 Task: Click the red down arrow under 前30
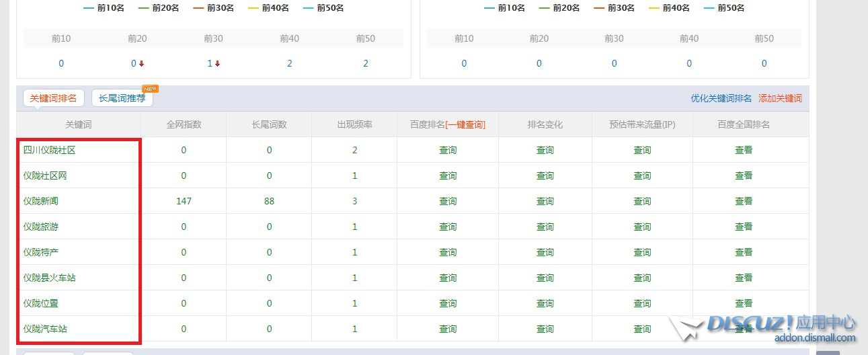218,64
